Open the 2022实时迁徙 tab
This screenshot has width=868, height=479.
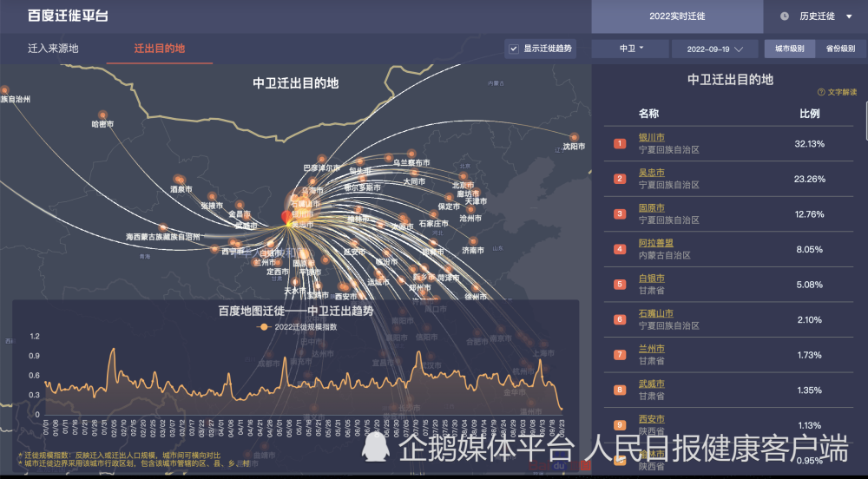(x=677, y=16)
